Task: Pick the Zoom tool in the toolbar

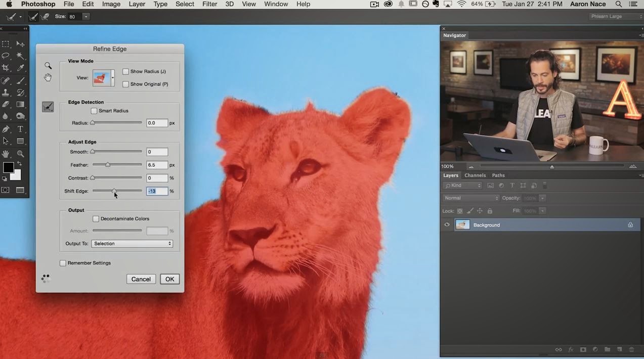Action: coord(20,153)
